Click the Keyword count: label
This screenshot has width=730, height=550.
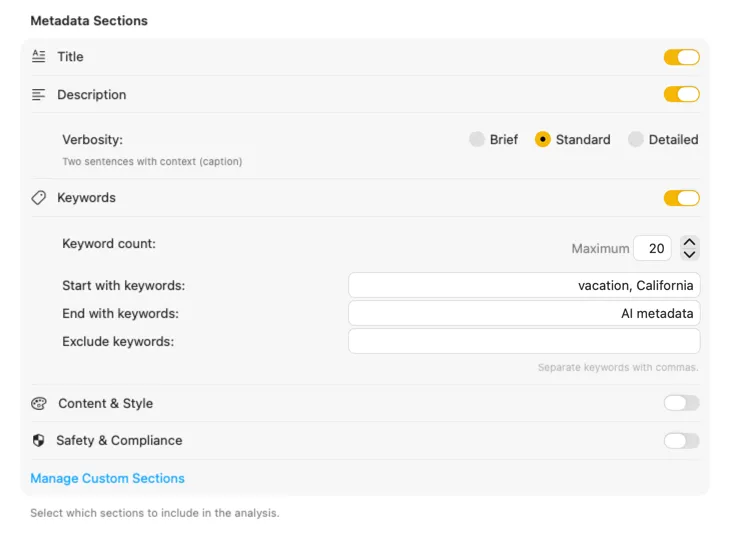pos(109,243)
